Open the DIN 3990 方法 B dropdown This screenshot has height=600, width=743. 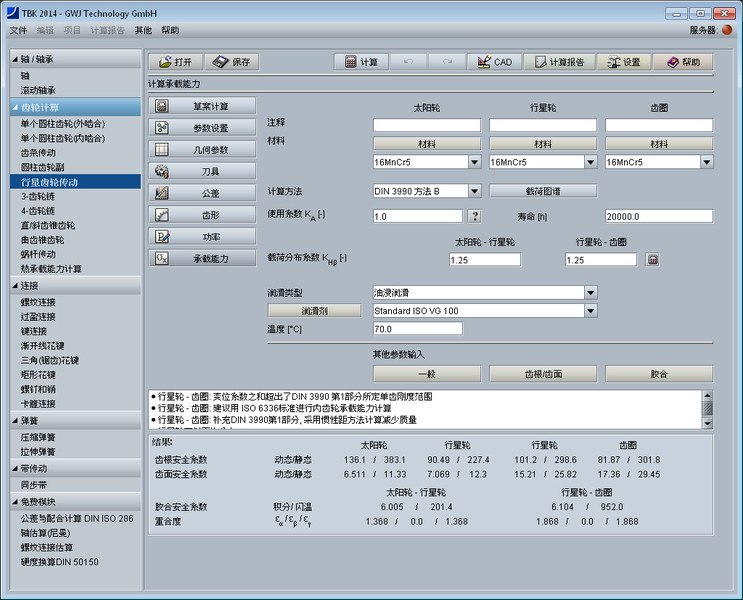[474, 191]
